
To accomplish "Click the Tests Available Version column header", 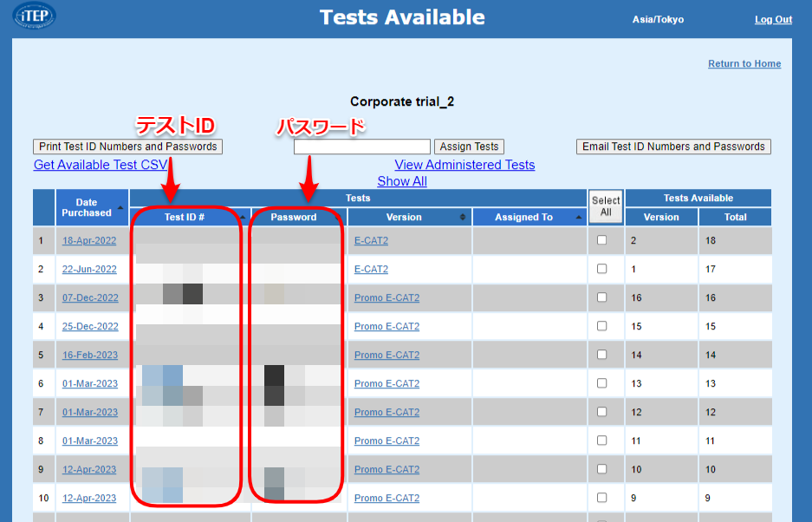I will click(661, 217).
